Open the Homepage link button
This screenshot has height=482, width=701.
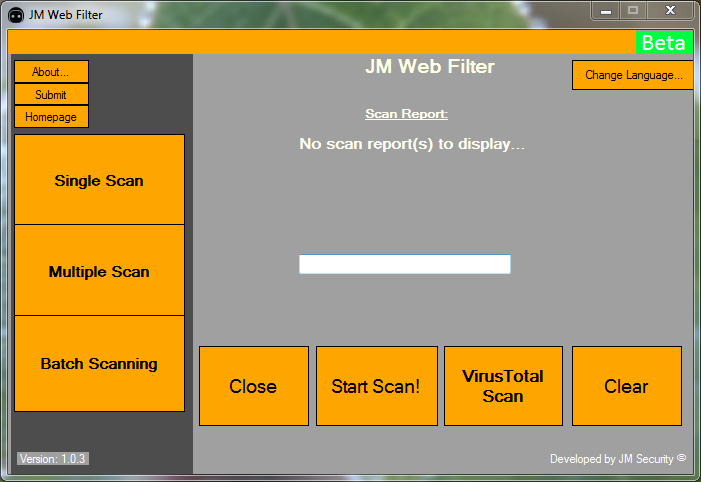[x=51, y=117]
